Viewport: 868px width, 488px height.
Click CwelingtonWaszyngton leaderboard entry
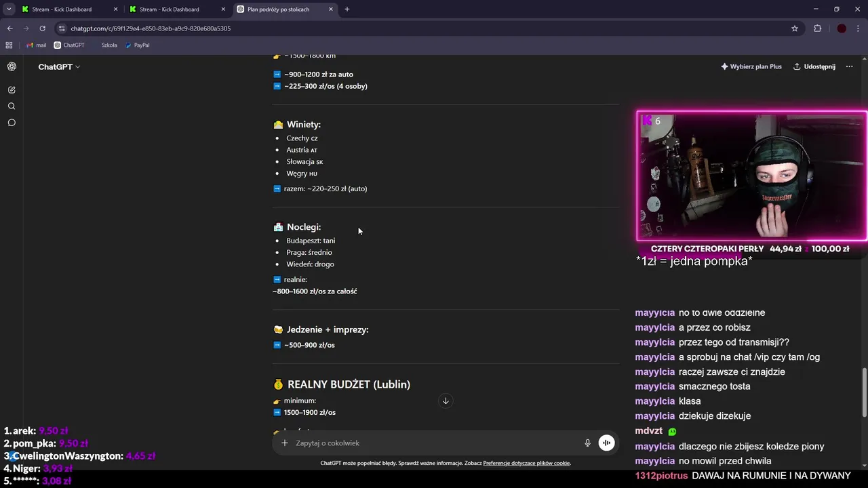pos(79,456)
